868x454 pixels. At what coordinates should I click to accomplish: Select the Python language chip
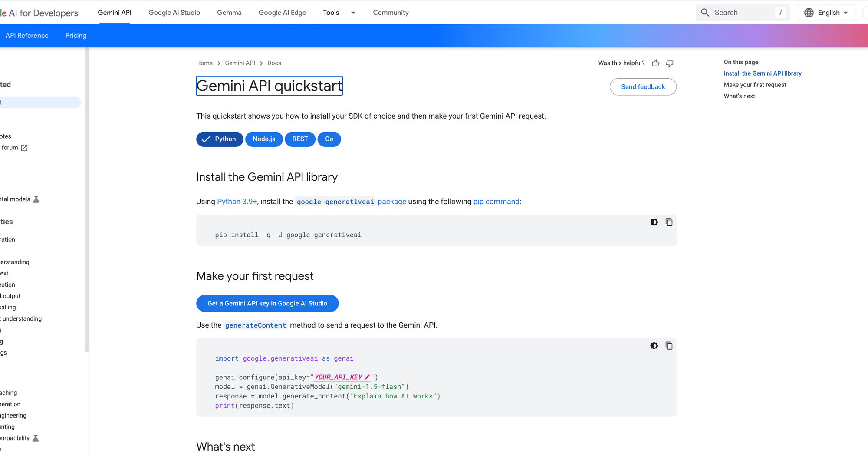click(220, 139)
